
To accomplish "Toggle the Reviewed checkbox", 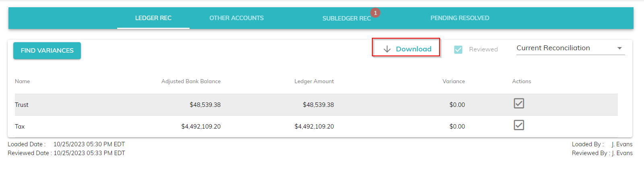I will (x=458, y=49).
